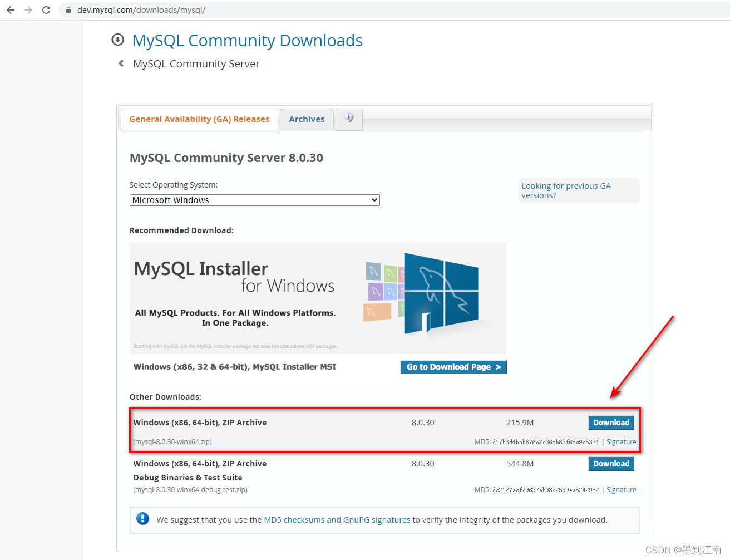Open MD5 checksums and GnuPG signatures link
Image resolution: width=730 pixels, height=560 pixels.
tap(337, 520)
